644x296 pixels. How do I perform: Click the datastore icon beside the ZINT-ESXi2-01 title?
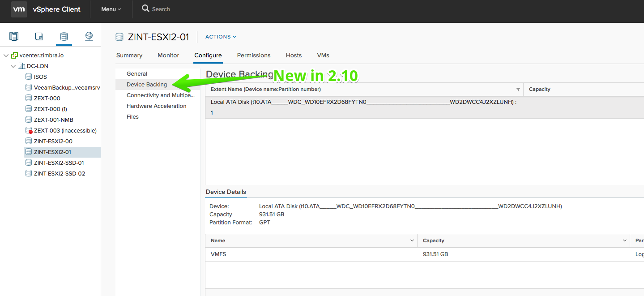(x=119, y=37)
